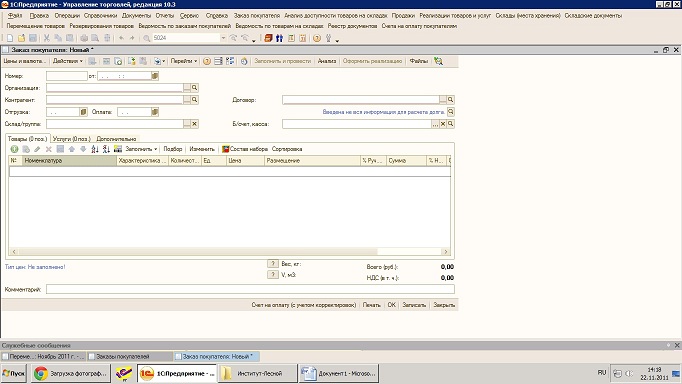Expand the Перейти dropdown menu
Screen dimensions: 682x384
184,61
